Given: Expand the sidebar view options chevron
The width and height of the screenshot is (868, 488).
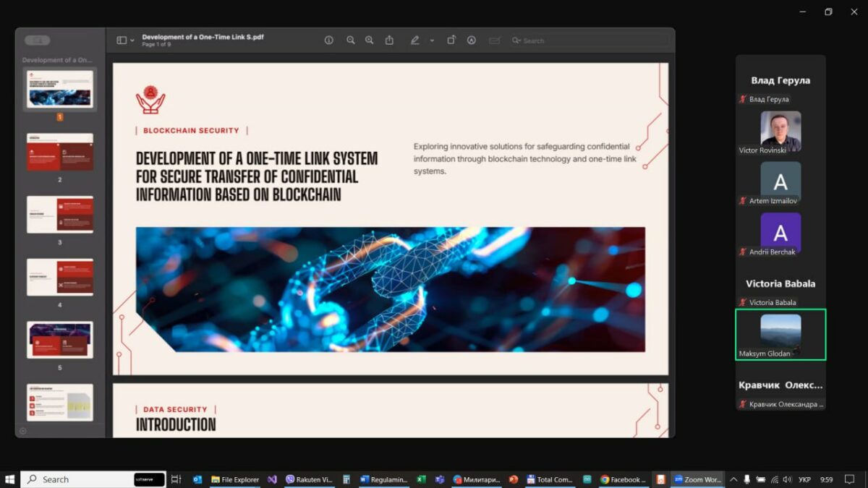Looking at the screenshot, I should [x=132, y=40].
